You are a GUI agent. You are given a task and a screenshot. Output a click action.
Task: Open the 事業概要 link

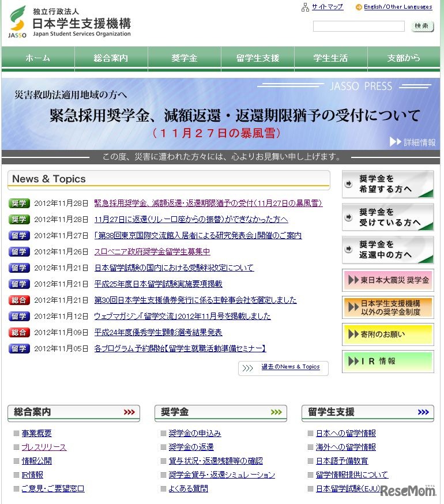(37, 433)
